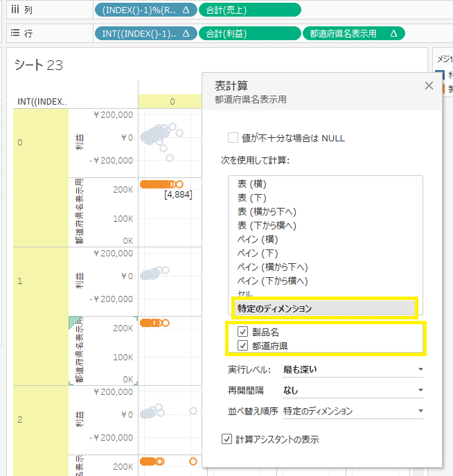The image size is (453, 476).
Task: Click the 利益 axis title in row 1
Action: (x=79, y=281)
